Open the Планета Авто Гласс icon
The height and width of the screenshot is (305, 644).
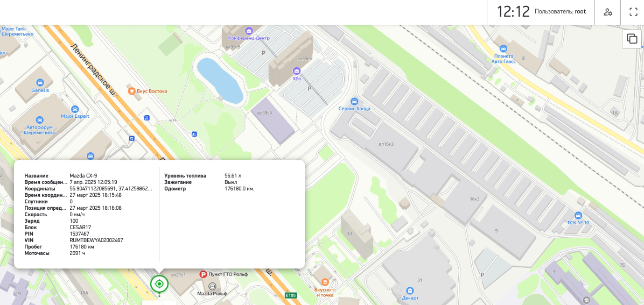point(503,49)
